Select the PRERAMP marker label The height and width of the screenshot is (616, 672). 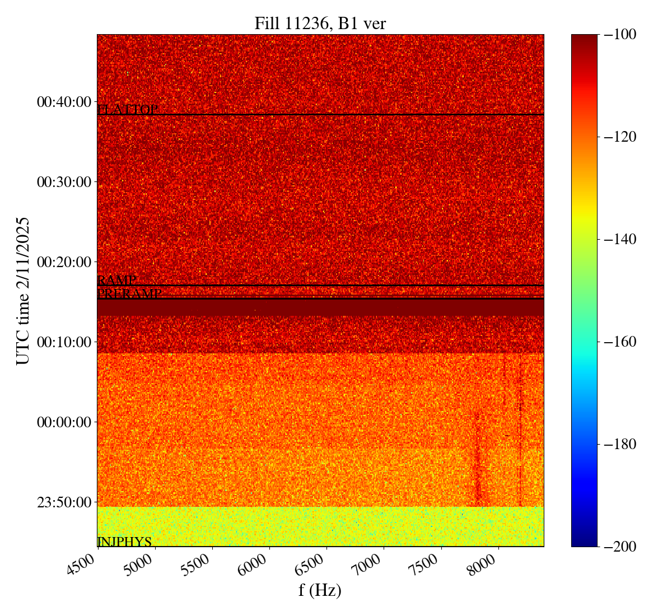click(x=129, y=293)
